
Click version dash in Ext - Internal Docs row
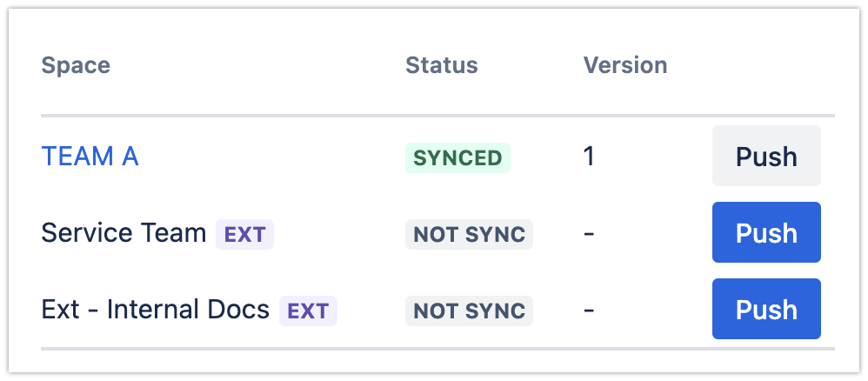(589, 310)
